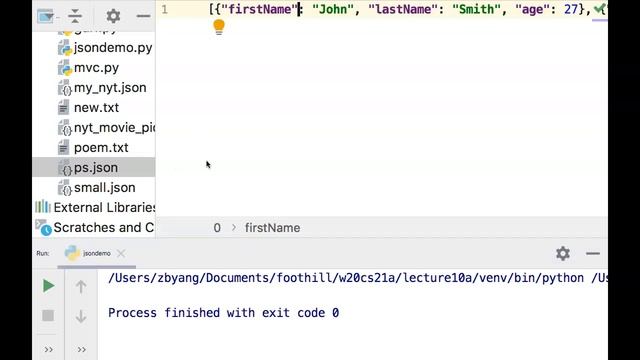Click the "Smith" value in editor

[476, 9]
